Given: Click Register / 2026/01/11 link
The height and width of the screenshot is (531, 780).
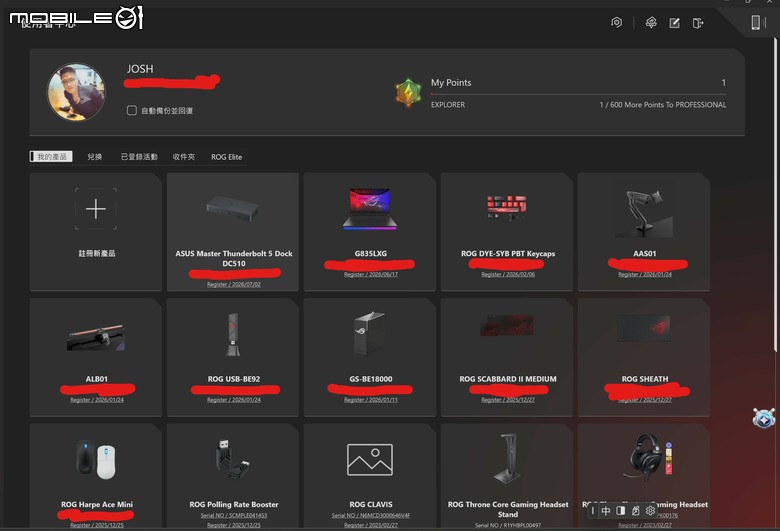Looking at the screenshot, I should 371,400.
